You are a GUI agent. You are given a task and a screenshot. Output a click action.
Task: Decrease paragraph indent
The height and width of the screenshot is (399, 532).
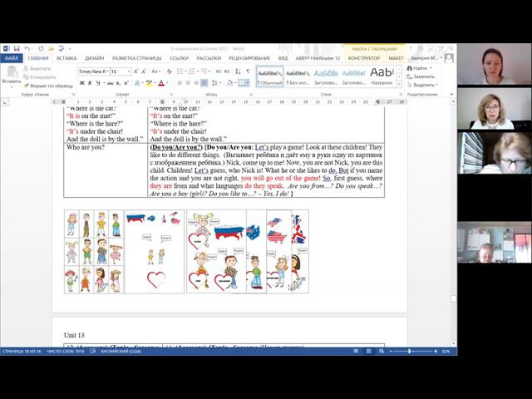coord(219,71)
